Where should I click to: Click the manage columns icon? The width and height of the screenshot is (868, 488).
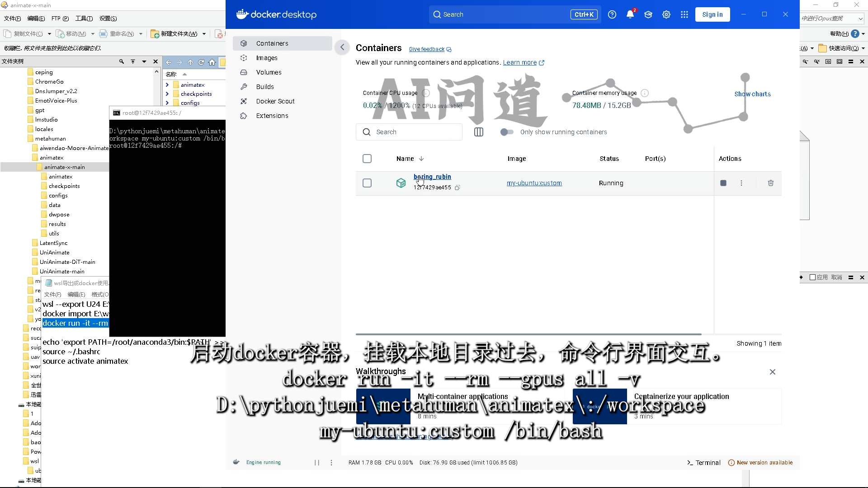[479, 132]
